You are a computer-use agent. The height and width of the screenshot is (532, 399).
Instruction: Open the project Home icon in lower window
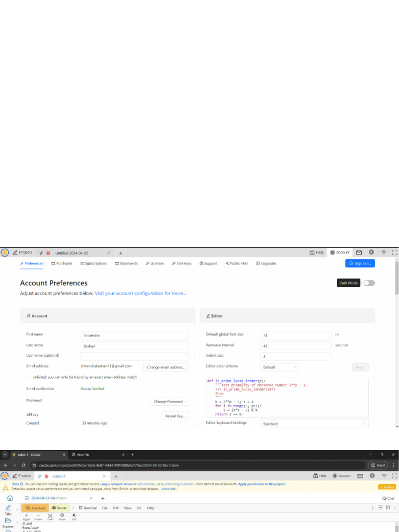click(x=10, y=498)
